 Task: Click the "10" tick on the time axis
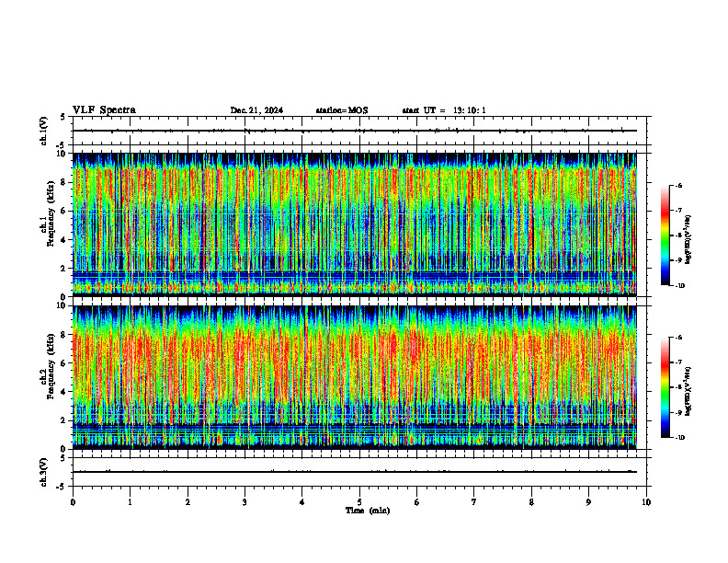click(x=646, y=502)
